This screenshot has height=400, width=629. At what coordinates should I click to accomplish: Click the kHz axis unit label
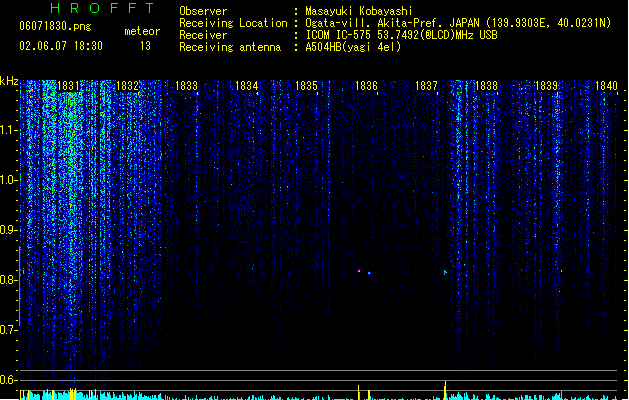[9, 81]
